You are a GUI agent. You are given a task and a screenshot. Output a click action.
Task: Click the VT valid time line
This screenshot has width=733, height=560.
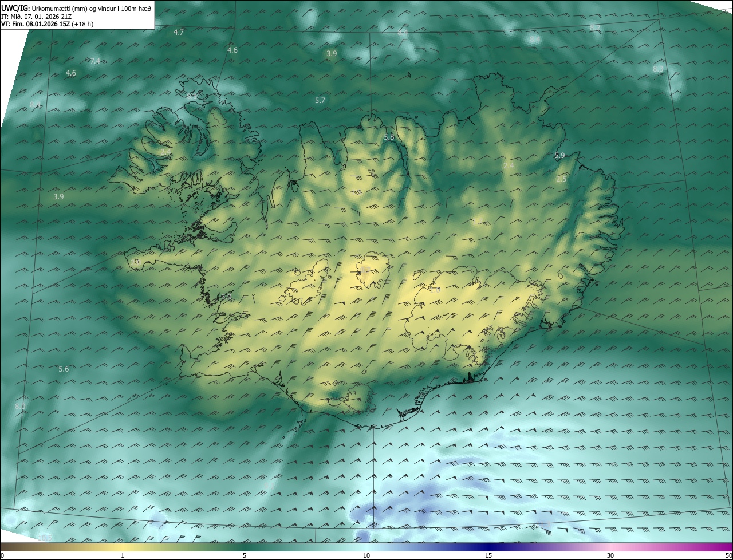click(x=46, y=24)
